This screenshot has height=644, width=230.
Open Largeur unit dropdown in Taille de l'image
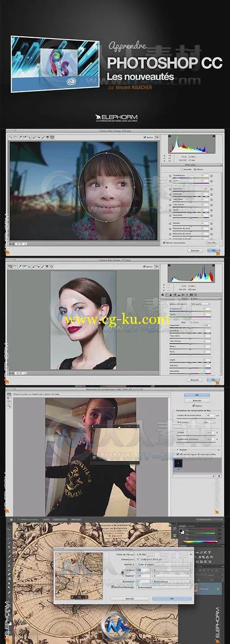pos(172,569)
